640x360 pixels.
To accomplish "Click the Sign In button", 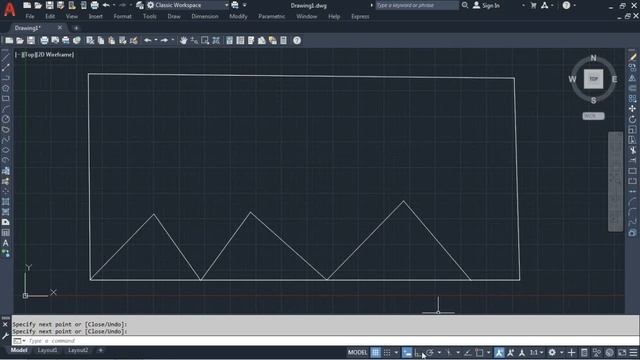I will tap(486, 5).
